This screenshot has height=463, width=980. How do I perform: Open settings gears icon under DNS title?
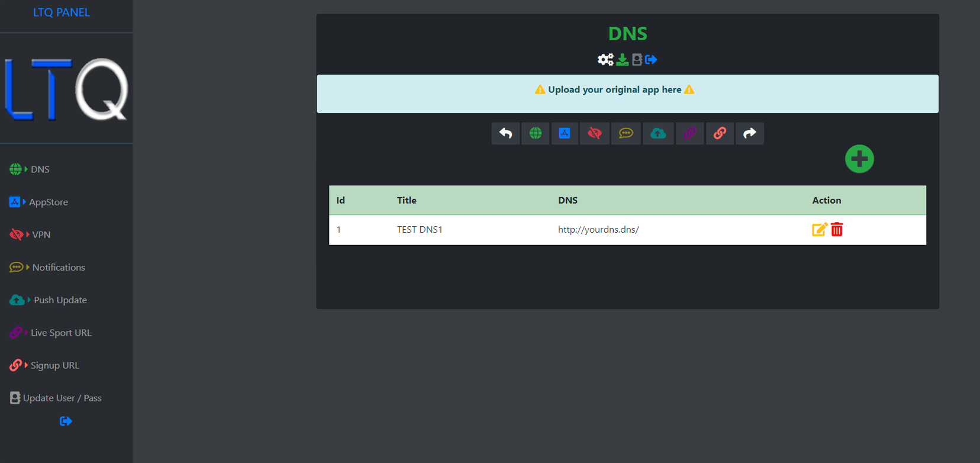click(605, 60)
